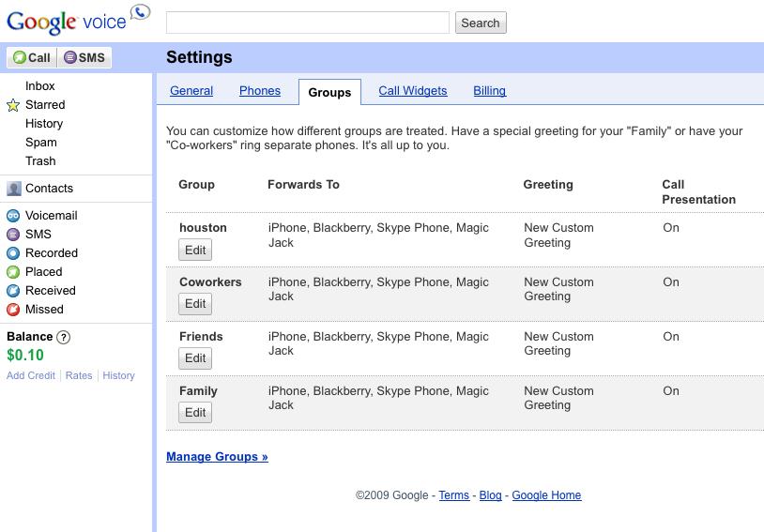Open the Call Widgets tab
This screenshot has width=764, height=532.
pyautogui.click(x=413, y=91)
